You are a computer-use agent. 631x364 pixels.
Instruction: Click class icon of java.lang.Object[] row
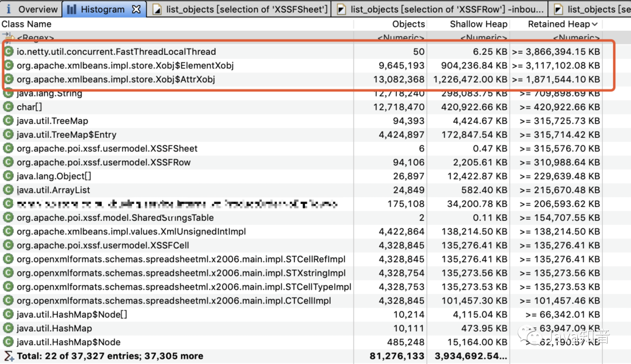coord(8,176)
